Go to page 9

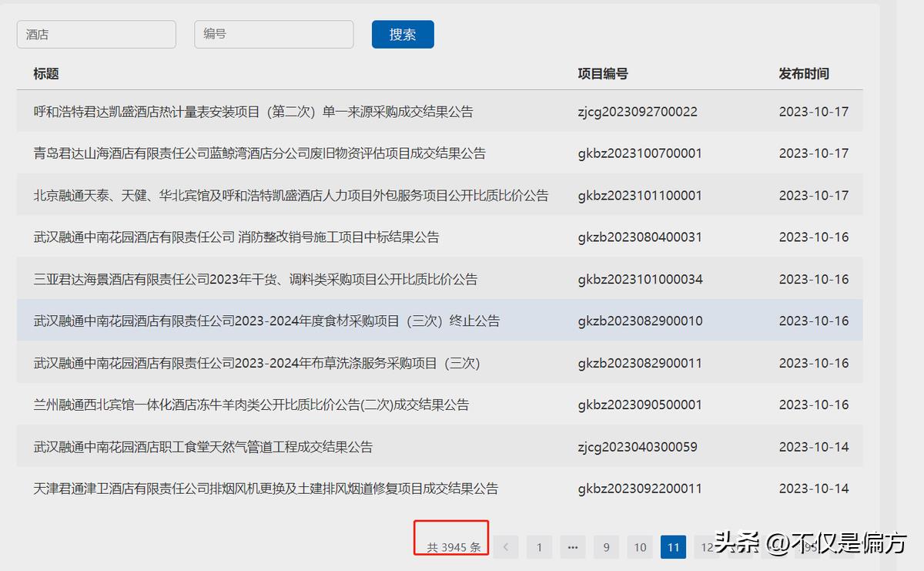coord(606,547)
